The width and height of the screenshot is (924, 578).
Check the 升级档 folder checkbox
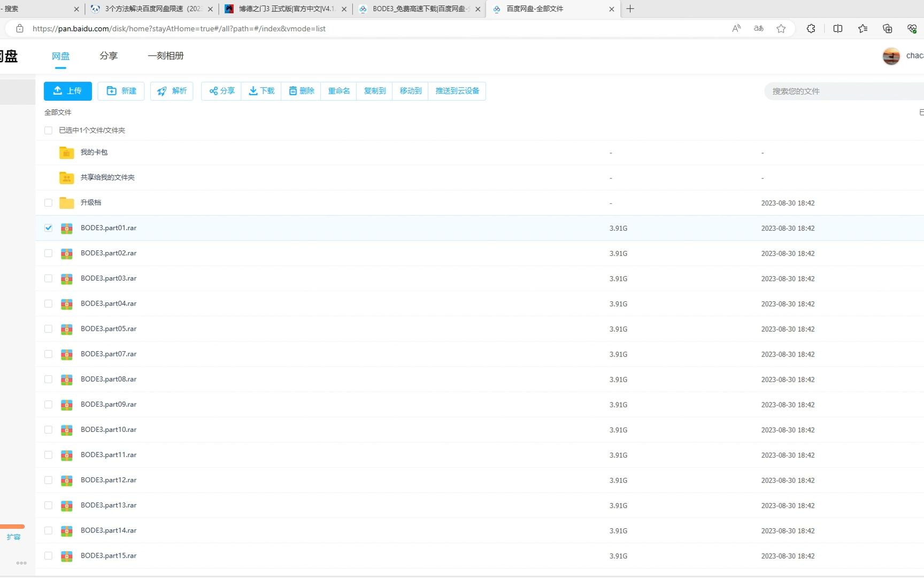pos(48,203)
